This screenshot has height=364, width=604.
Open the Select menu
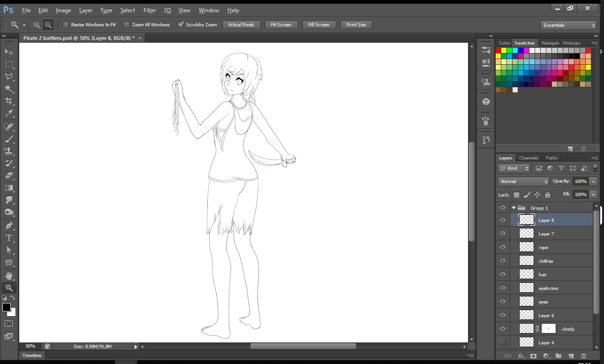point(128,10)
